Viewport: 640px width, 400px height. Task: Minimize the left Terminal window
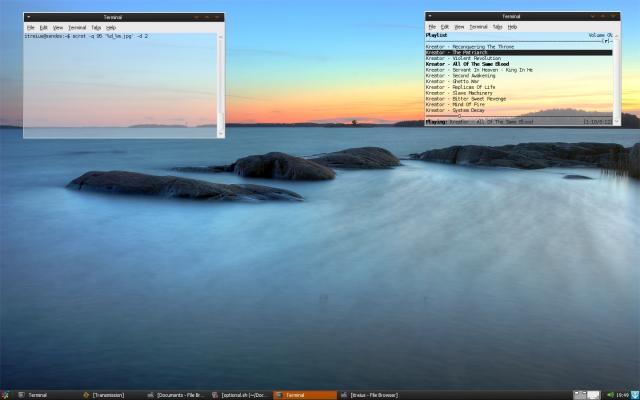click(x=196, y=17)
